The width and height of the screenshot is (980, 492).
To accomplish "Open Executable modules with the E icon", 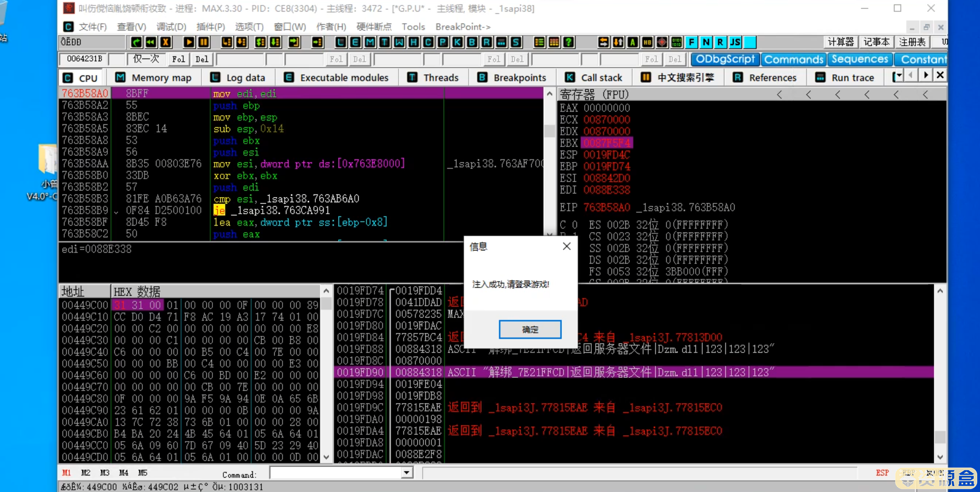I will click(x=355, y=42).
